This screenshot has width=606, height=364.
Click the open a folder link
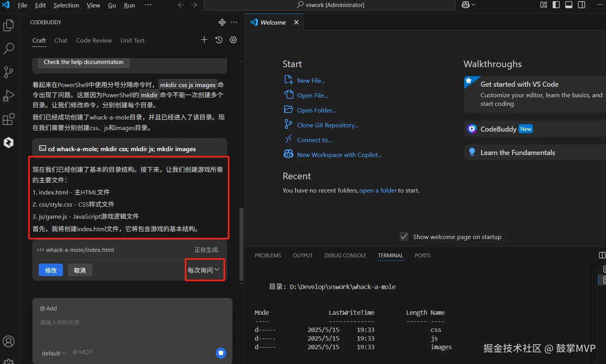378,191
